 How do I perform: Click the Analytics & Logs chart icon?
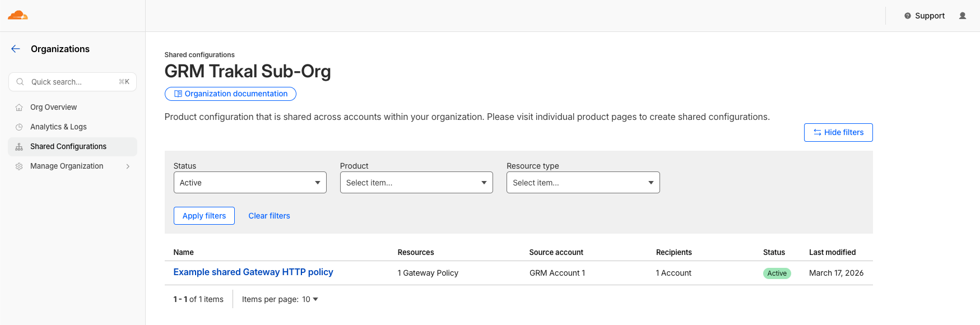coord(19,127)
